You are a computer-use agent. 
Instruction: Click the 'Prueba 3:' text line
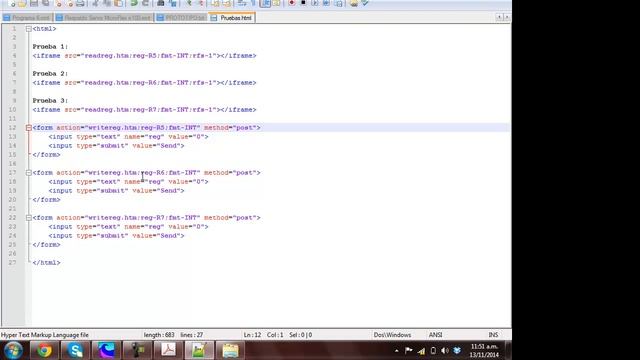[x=50, y=100]
